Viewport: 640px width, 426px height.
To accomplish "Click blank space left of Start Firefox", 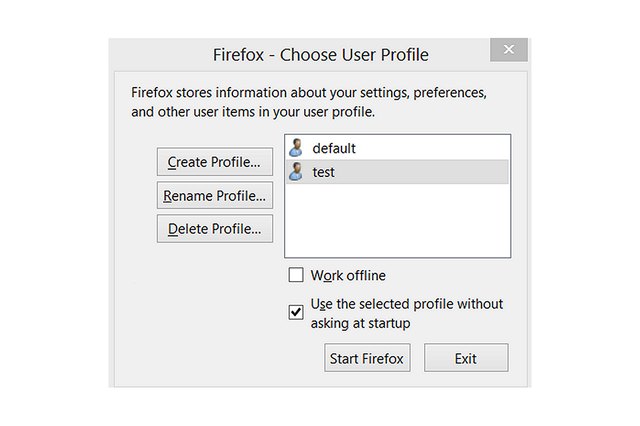I will [230, 358].
